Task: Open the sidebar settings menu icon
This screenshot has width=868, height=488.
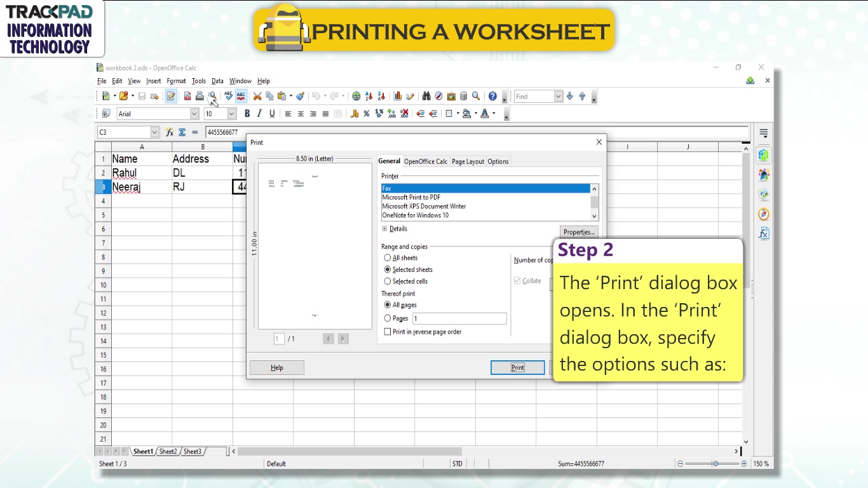Action: (764, 133)
